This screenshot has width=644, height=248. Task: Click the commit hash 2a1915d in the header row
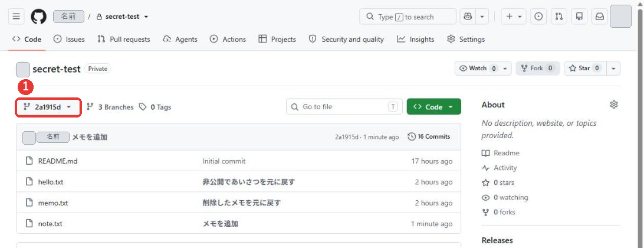coord(347,137)
